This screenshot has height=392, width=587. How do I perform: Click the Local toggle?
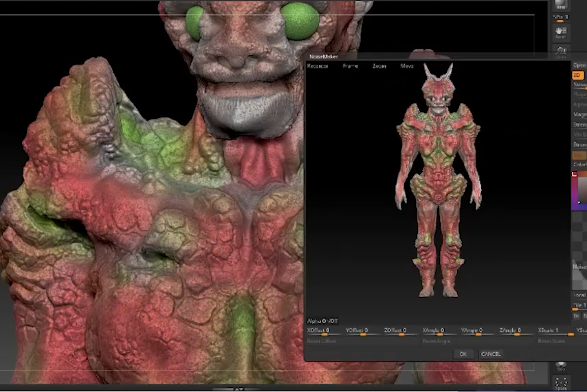580,295
